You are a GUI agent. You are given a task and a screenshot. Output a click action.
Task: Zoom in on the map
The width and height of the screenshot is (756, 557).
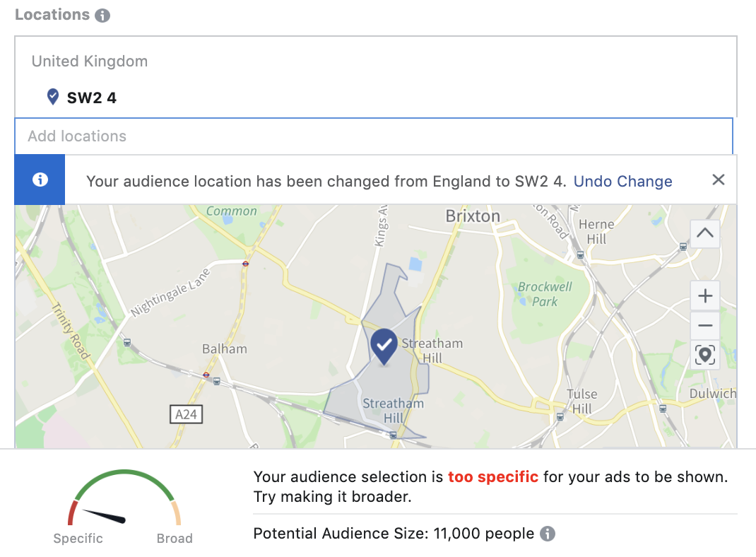pyautogui.click(x=705, y=295)
